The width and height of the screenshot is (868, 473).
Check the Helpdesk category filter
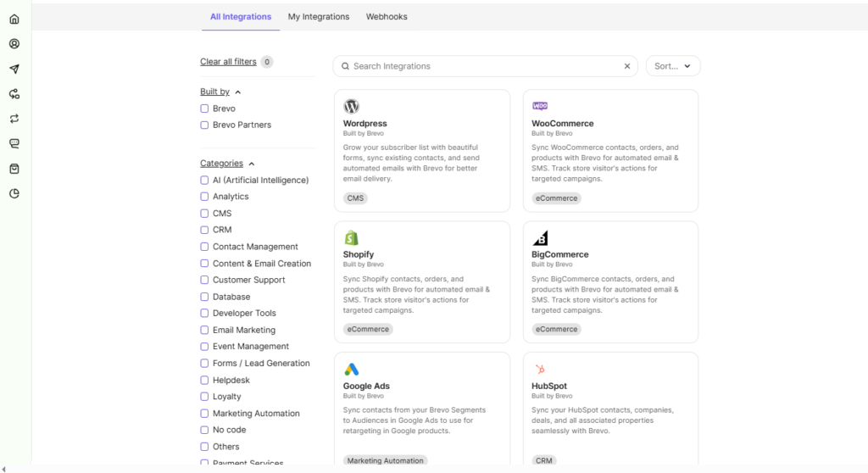(x=204, y=380)
